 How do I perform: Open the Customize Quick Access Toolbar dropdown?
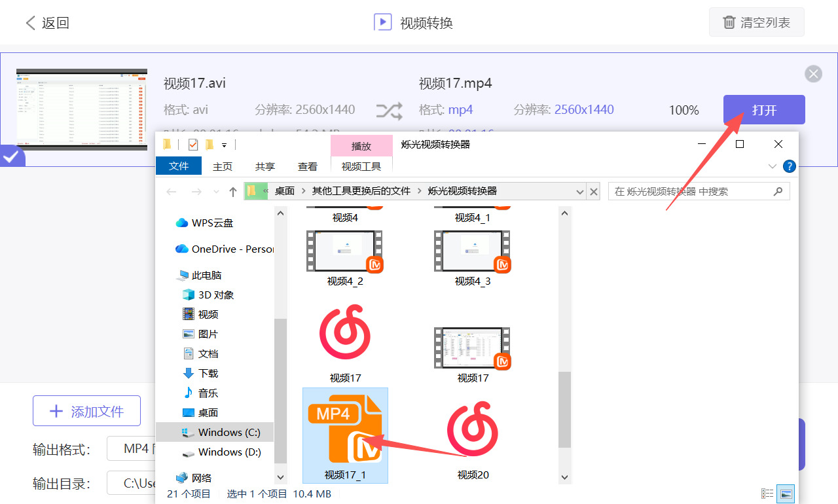(224, 145)
